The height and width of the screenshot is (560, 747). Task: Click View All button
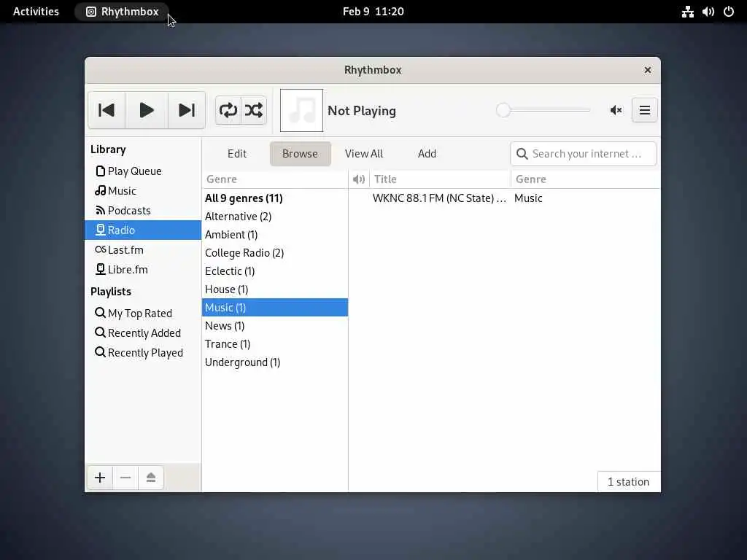(x=364, y=154)
